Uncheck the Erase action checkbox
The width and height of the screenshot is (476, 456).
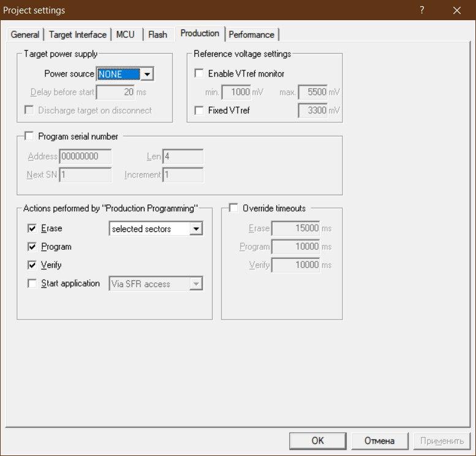point(32,228)
